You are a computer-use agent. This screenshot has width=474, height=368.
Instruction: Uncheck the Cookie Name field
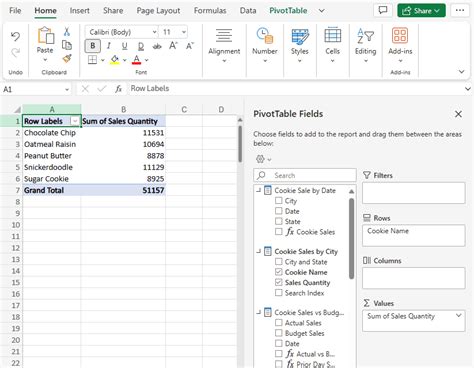[279, 272]
